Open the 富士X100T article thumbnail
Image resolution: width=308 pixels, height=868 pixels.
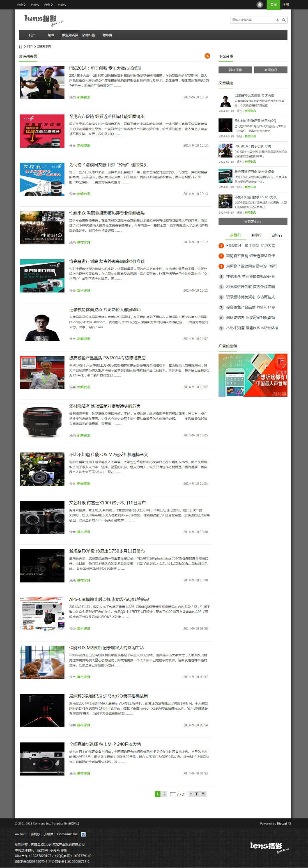pyautogui.click(x=42, y=517)
